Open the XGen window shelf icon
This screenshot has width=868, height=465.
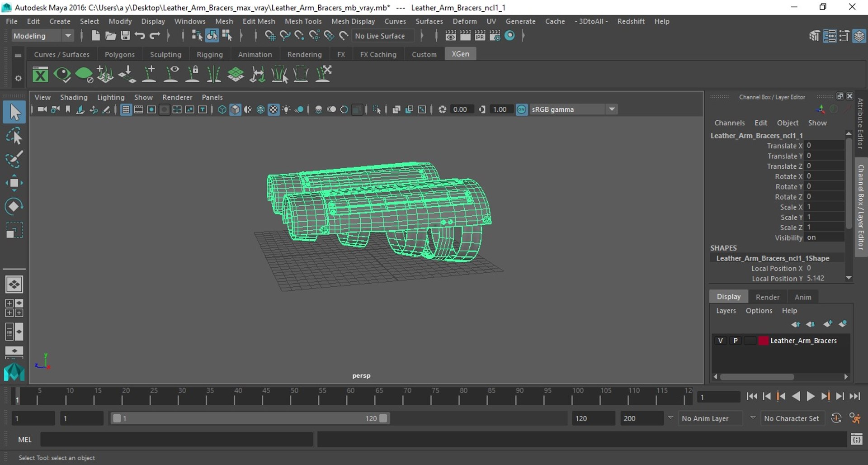point(40,74)
